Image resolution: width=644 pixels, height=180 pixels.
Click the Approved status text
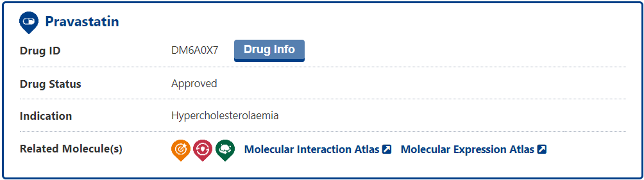click(194, 84)
